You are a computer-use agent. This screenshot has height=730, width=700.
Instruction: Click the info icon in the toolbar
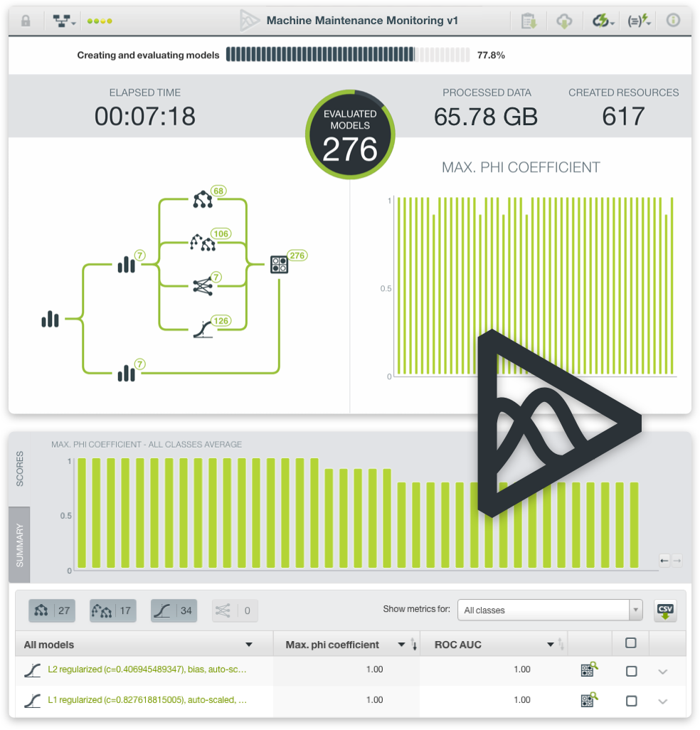[673, 21]
